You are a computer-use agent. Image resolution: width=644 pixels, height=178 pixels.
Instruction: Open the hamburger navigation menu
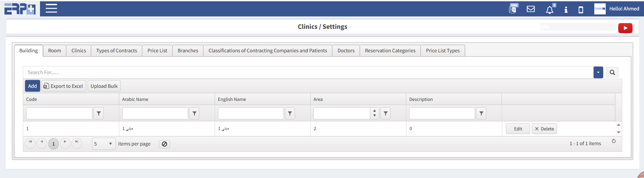coord(51,8)
